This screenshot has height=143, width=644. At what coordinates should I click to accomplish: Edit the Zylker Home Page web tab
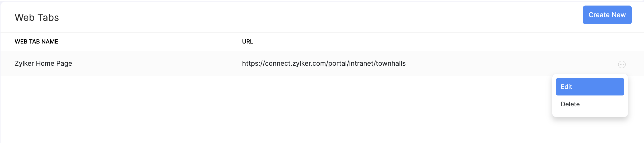coord(590,87)
